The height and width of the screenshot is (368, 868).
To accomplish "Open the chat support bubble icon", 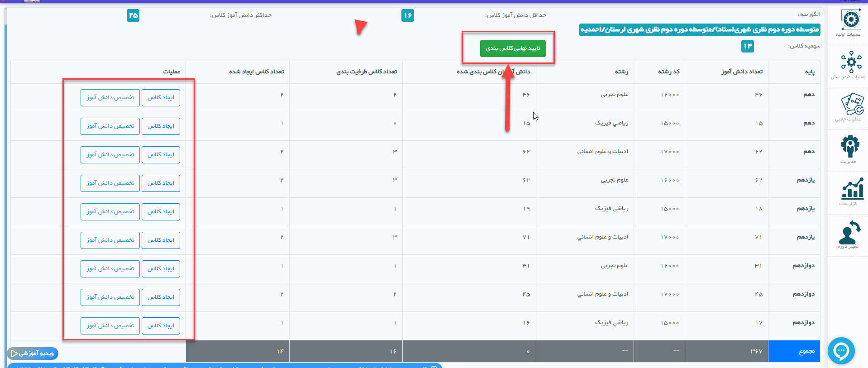I will pyautogui.click(x=841, y=350).
